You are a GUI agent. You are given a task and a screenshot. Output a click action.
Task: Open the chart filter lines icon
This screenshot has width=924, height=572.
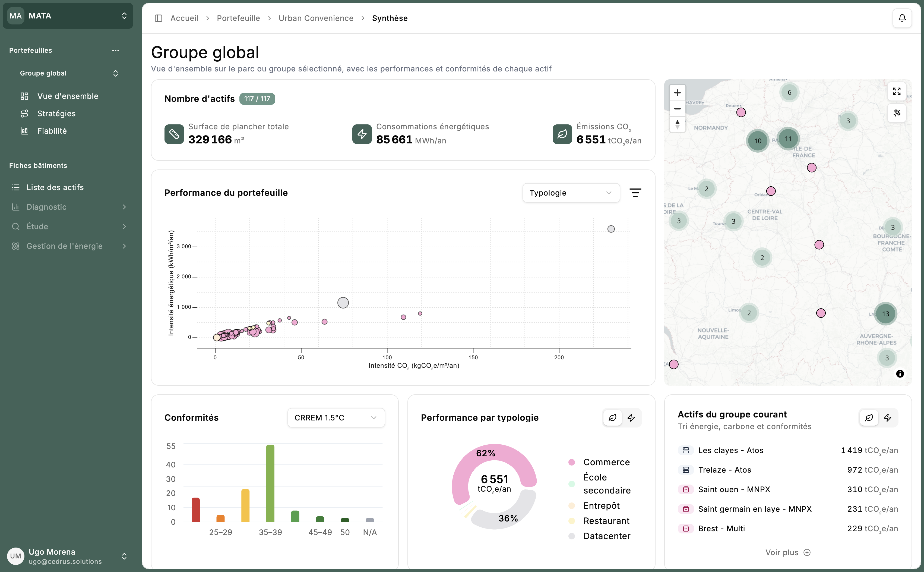point(635,193)
